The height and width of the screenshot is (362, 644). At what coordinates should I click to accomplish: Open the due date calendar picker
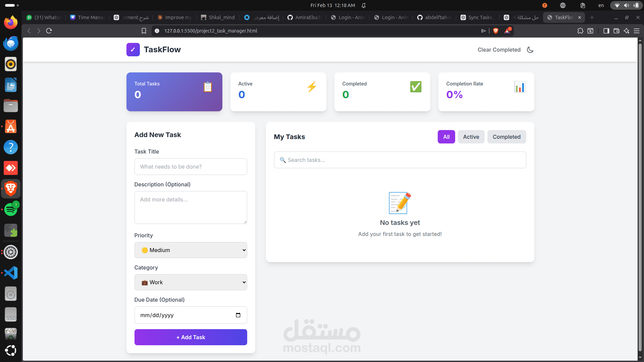click(238, 315)
